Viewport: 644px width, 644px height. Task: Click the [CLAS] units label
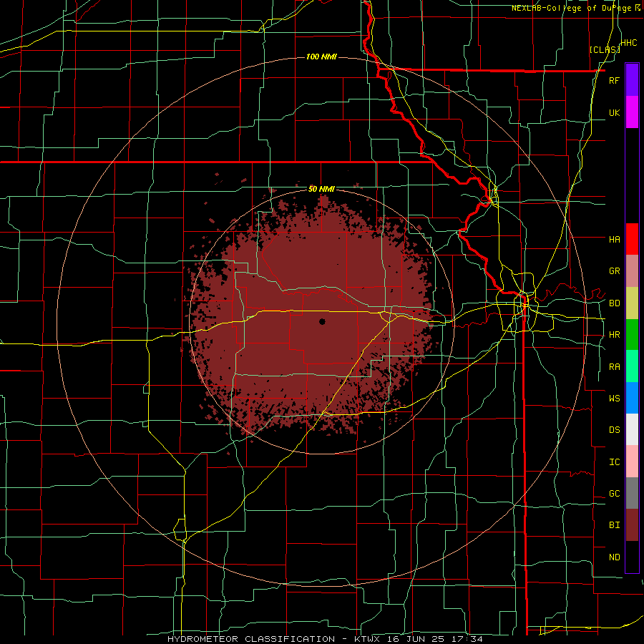(x=605, y=49)
